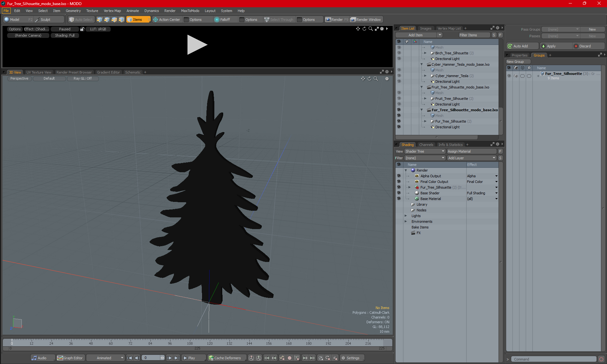Toggle visibility of Fruit_Tree_Silhouette item
The image size is (607, 364).
click(399, 99)
